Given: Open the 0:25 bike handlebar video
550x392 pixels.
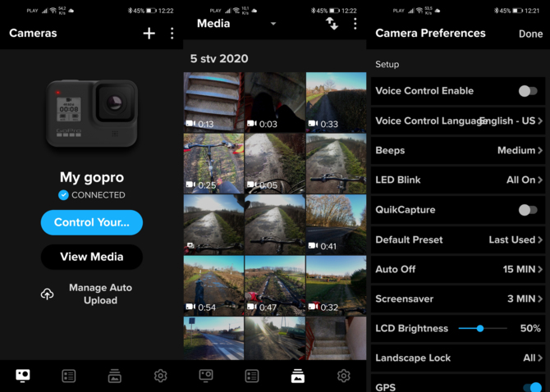Looking at the screenshot, I should (x=213, y=163).
